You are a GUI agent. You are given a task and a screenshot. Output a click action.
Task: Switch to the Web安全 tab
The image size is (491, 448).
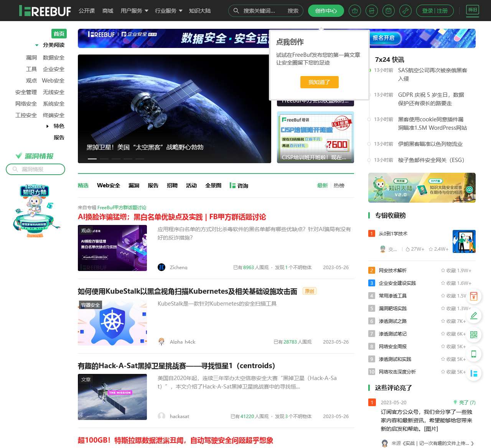pos(109,185)
